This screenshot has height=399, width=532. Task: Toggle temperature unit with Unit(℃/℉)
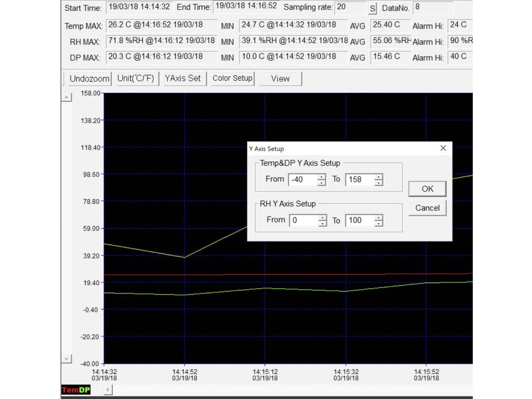(x=135, y=79)
